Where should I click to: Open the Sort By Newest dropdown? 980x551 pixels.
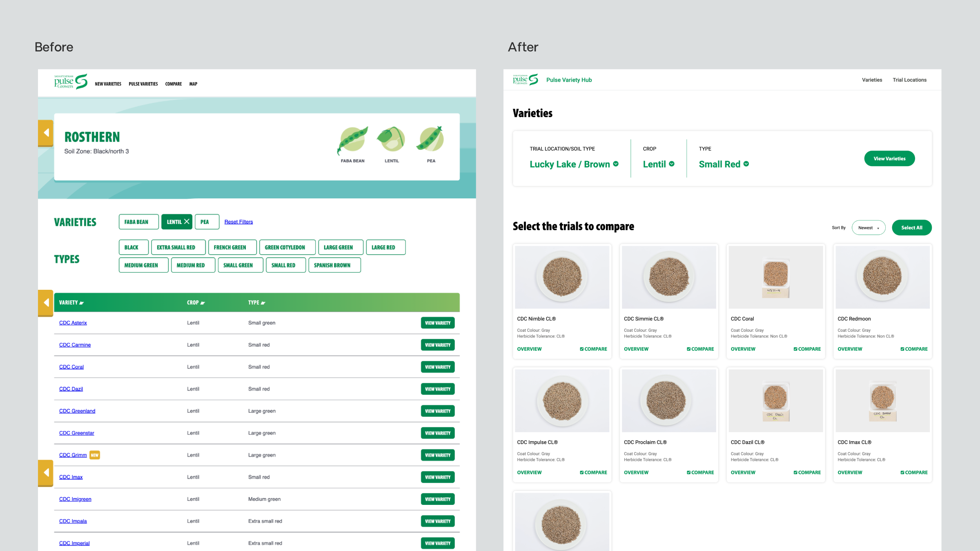tap(869, 228)
